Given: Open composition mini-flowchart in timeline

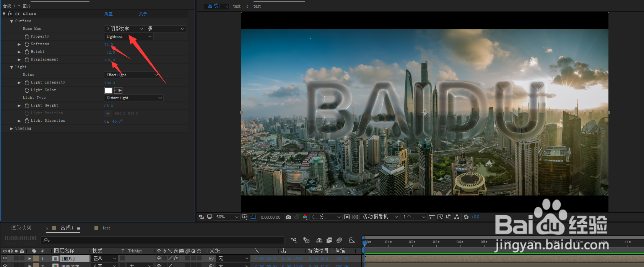Looking at the screenshot, I should point(293,240).
